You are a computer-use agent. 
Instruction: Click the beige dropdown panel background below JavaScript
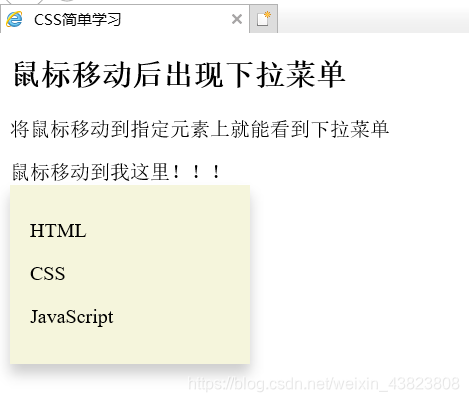pos(130,347)
